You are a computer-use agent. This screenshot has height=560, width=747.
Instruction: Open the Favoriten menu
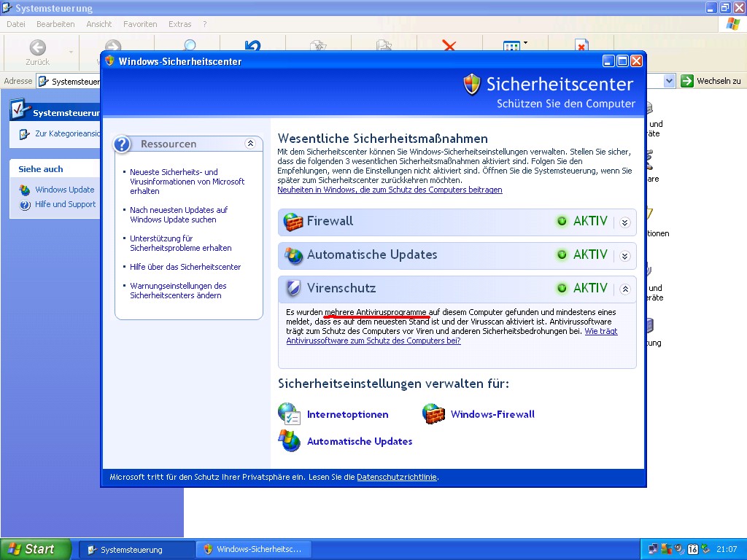[140, 24]
